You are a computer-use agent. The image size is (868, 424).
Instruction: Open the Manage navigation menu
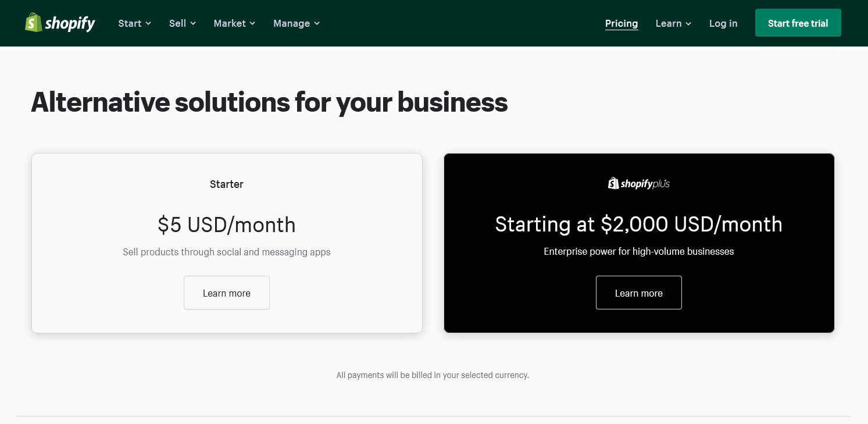tap(291, 23)
